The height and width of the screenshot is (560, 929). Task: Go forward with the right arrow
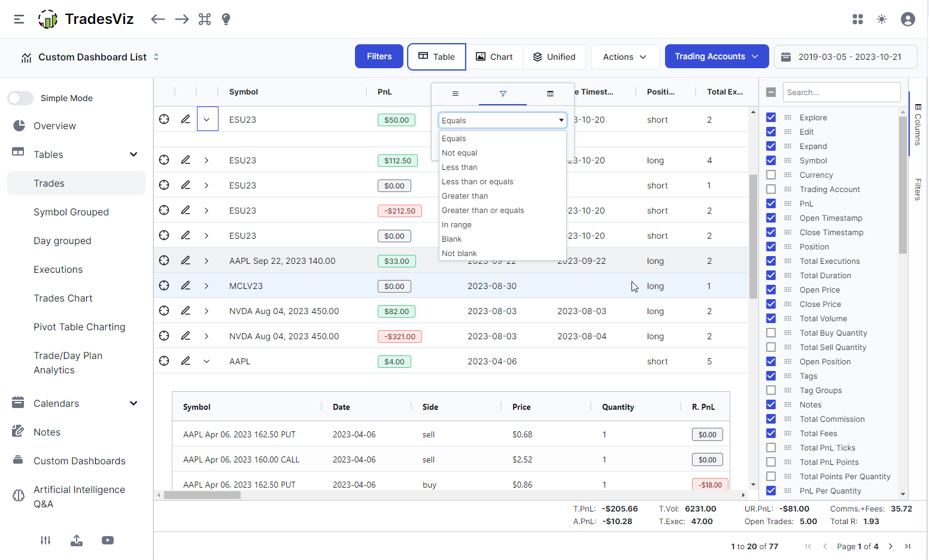182,19
